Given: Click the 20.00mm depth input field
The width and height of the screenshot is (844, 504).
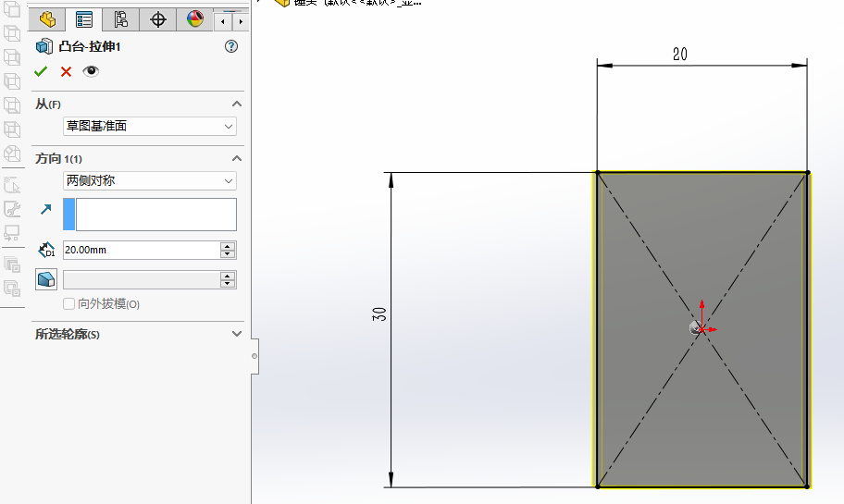Looking at the screenshot, I should 142,250.
